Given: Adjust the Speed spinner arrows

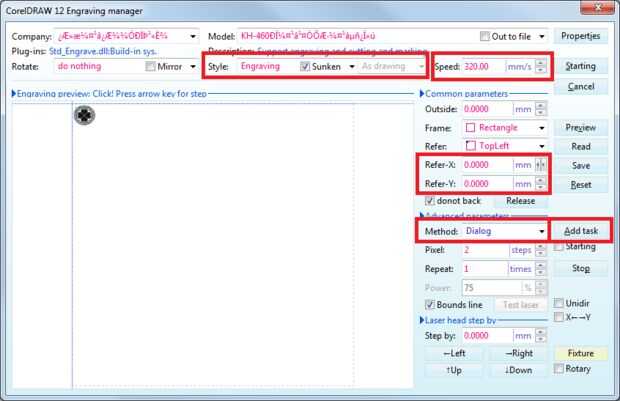Looking at the screenshot, I should [541, 66].
